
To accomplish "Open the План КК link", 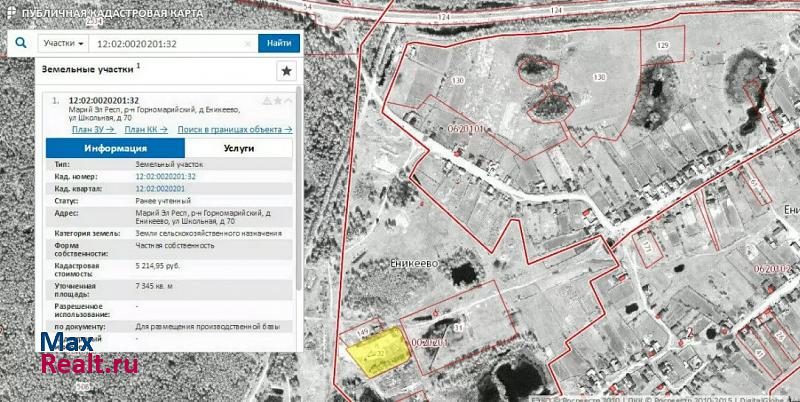I will point(146,129).
